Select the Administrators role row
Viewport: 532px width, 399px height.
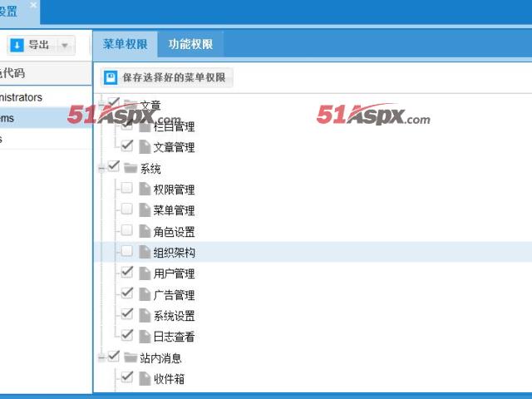point(46,97)
